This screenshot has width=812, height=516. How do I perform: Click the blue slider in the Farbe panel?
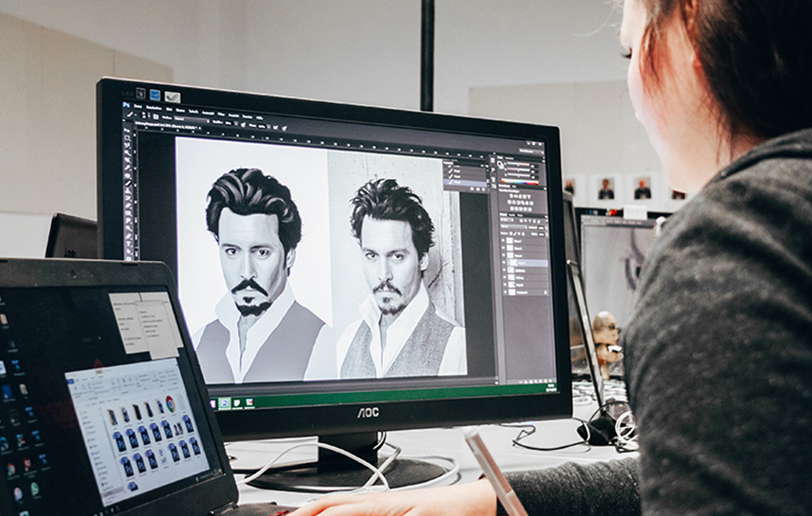point(518,175)
